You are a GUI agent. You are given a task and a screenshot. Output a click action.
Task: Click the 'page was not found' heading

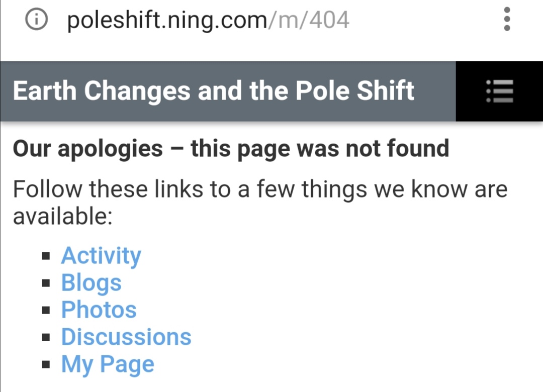[x=231, y=149]
